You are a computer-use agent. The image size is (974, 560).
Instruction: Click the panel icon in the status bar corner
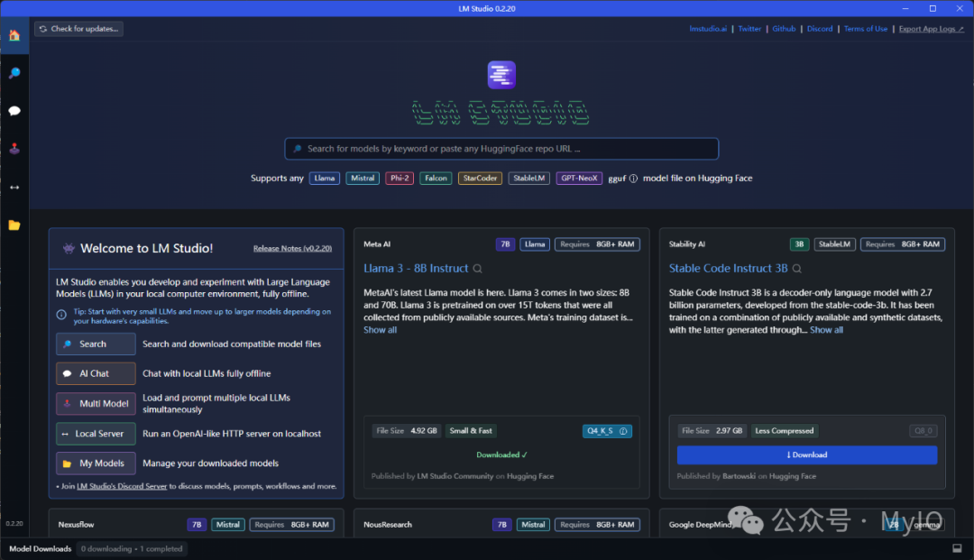tap(957, 548)
